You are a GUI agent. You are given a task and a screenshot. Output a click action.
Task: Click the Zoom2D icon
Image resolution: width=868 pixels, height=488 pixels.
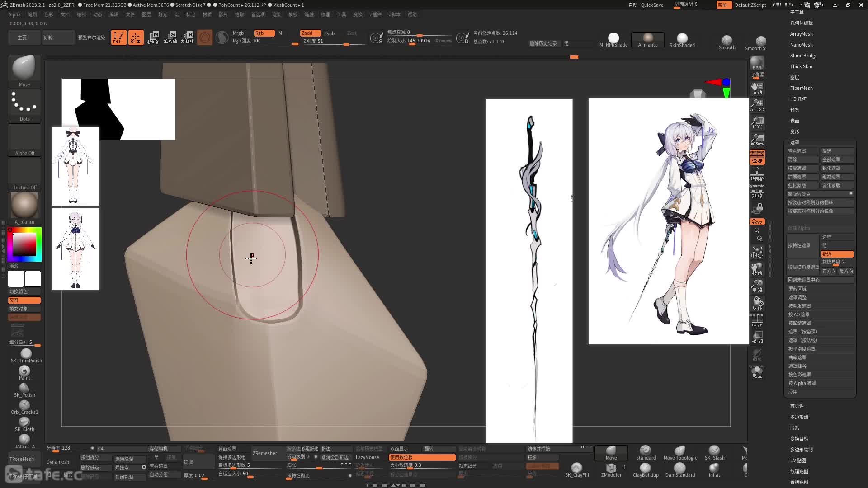coord(757,105)
